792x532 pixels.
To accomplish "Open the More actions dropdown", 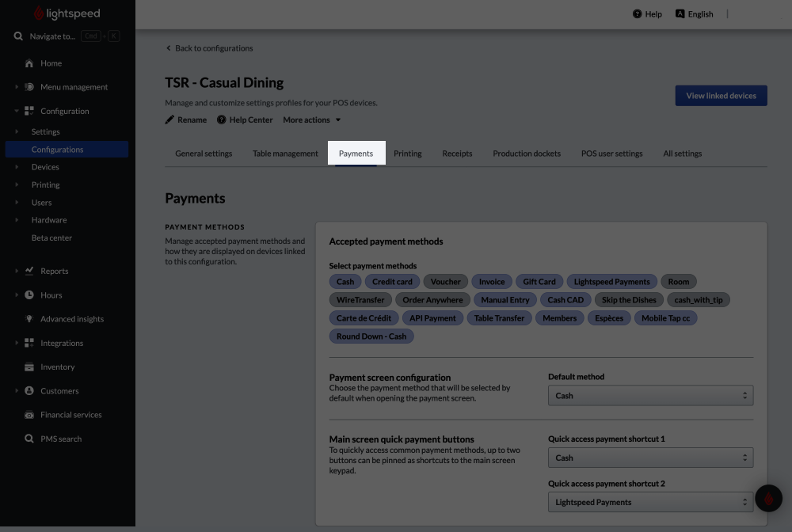I will pos(311,120).
